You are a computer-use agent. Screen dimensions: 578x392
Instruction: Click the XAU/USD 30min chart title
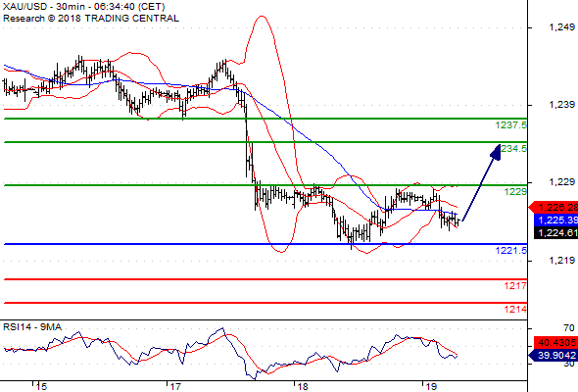coord(83,7)
